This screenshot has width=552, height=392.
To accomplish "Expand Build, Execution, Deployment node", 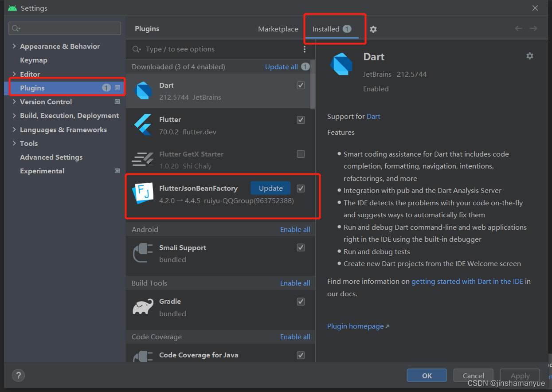I will (14, 115).
